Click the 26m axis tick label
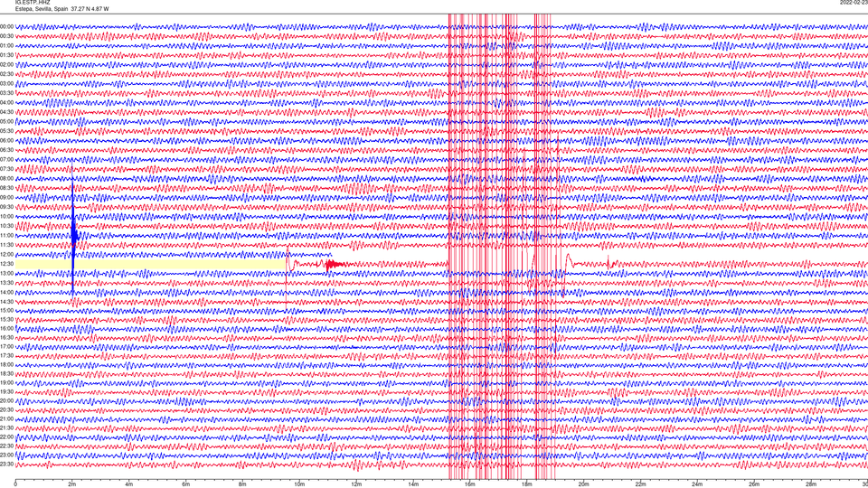Screen dimensions: 868x488 pyautogui.click(x=754, y=484)
